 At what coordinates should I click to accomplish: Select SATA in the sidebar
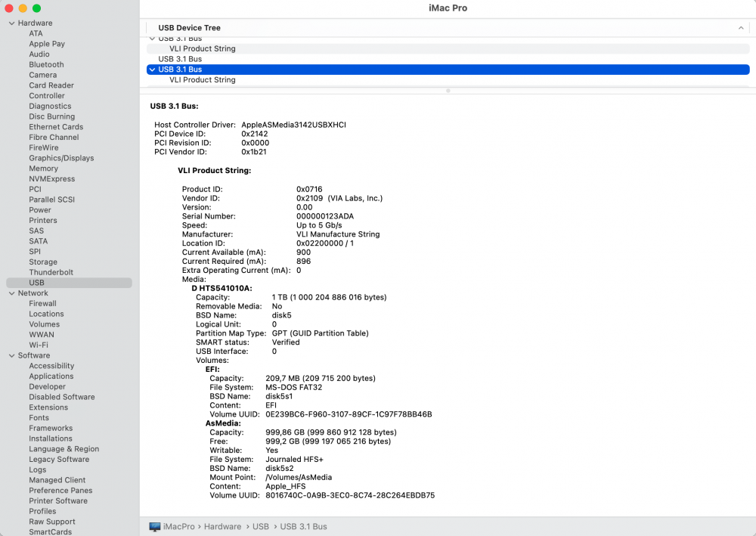tap(38, 241)
